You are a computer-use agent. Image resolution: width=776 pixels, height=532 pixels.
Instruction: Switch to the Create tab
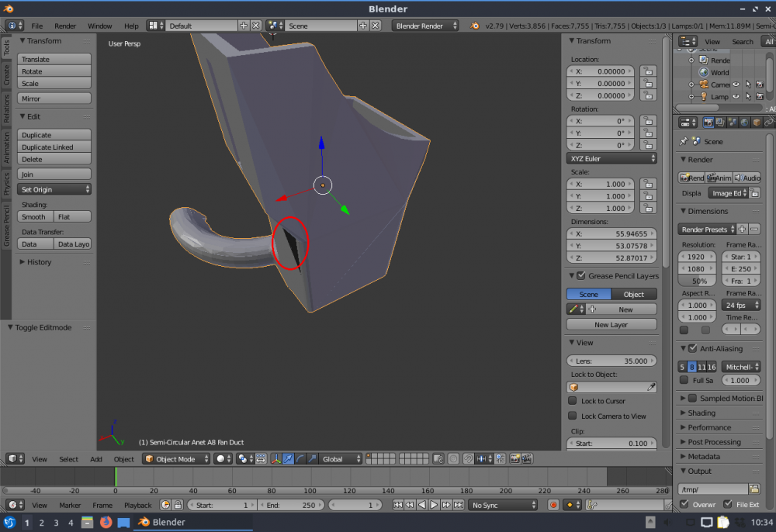7,74
